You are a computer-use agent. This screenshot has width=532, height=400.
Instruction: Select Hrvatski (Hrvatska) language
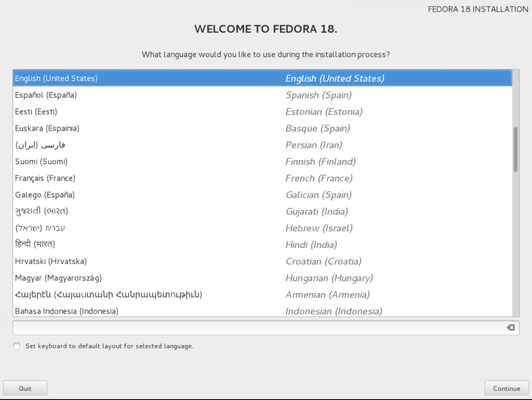pyautogui.click(x=263, y=261)
